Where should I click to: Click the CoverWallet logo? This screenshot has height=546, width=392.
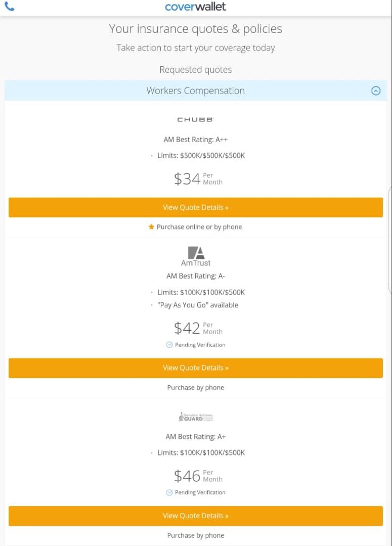[195, 7]
